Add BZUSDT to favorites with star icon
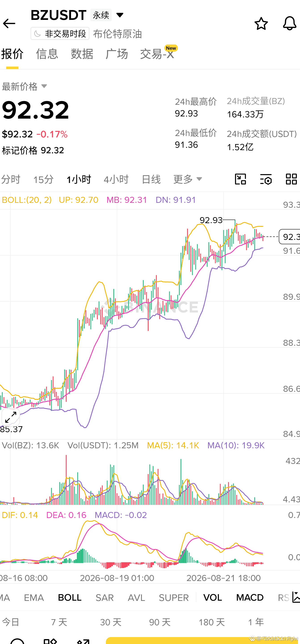Screen dimensions: 300x644 click(261, 23)
